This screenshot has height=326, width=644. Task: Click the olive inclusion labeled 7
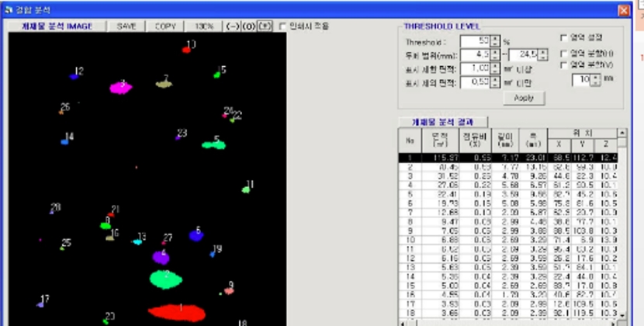(x=164, y=85)
